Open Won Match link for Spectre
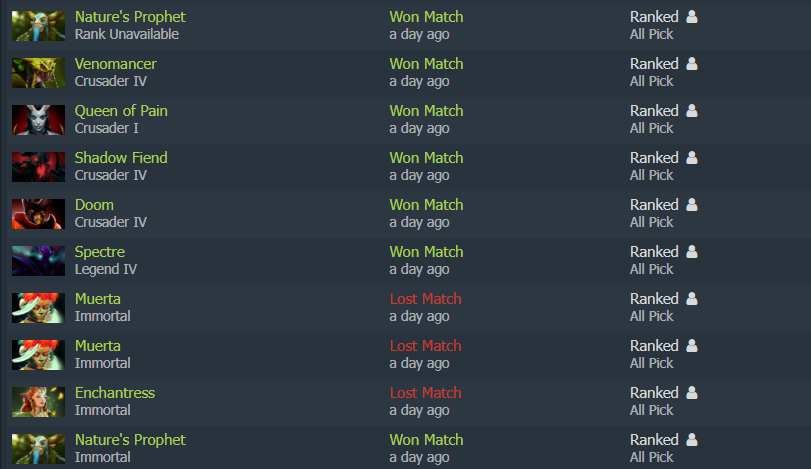This screenshot has width=811, height=469. 426,252
